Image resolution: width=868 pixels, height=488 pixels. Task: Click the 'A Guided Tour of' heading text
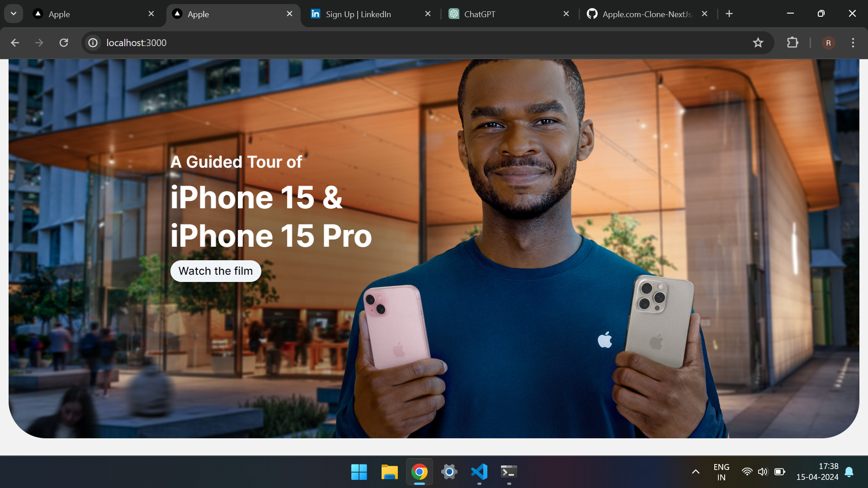coord(236,162)
